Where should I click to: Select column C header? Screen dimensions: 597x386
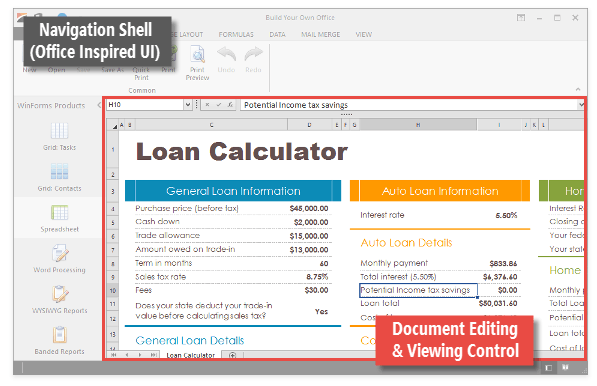click(x=211, y=125)
